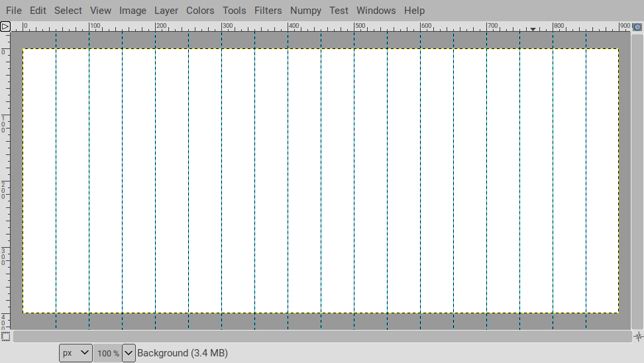Open the View menu
Viewport: 644px width, 363px height.
tap(101, 10)
